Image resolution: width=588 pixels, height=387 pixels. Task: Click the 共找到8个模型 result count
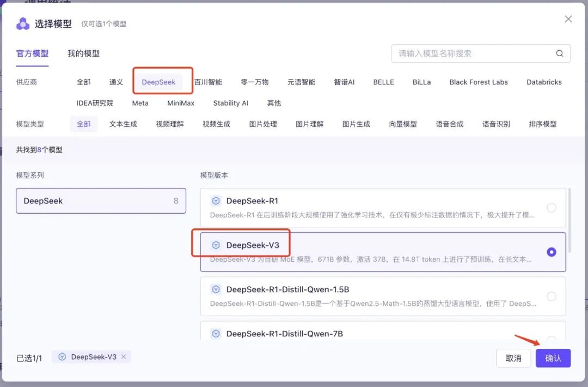pyautogui.click(x=39, y=149)
